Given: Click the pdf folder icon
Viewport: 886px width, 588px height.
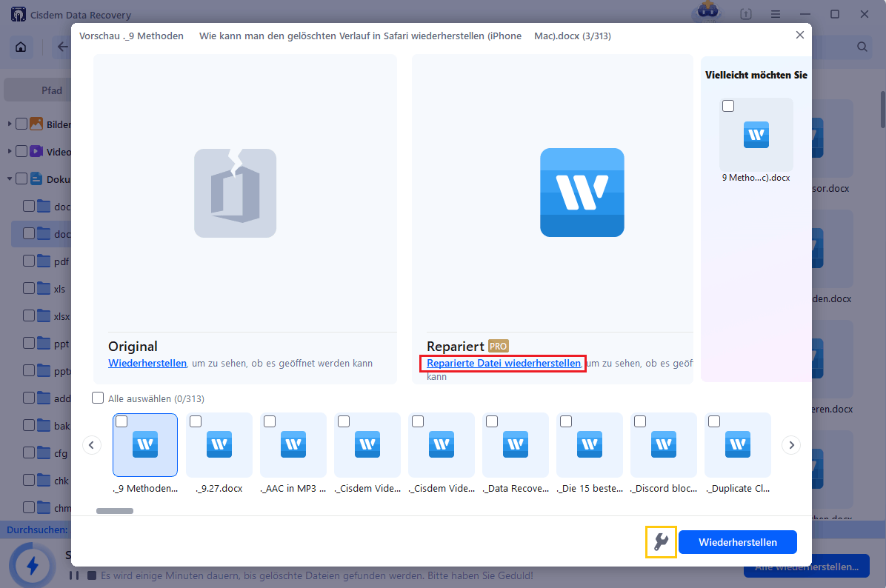Looking at the screenshot, I should click(x=44, y=261).
